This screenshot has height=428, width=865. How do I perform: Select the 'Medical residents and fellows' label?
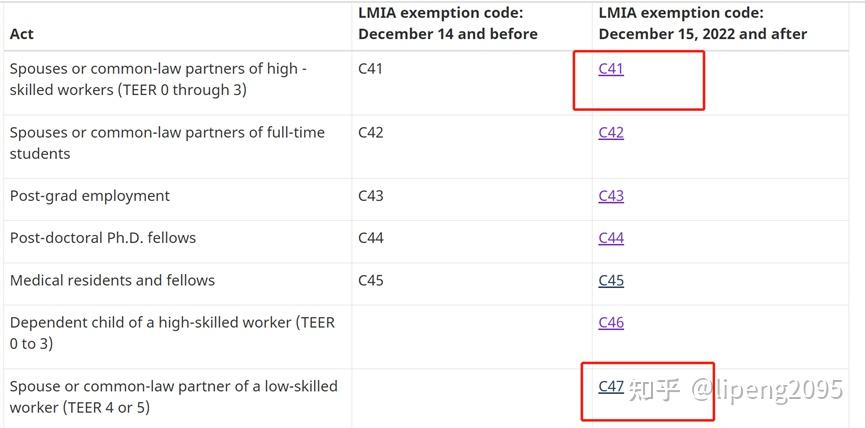pyautogui.click(x=112, y=280)
